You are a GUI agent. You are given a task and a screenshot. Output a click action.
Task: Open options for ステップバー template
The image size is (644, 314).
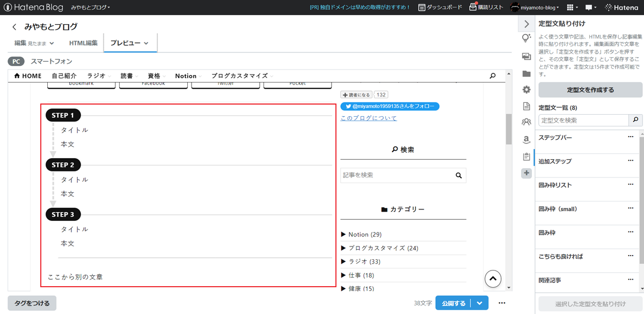(631, 137)
